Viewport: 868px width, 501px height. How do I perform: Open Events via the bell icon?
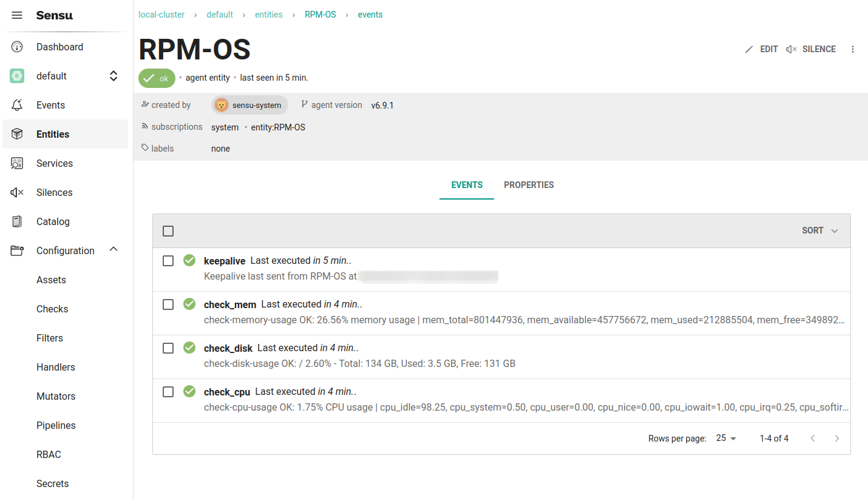[x=17, y=105]
